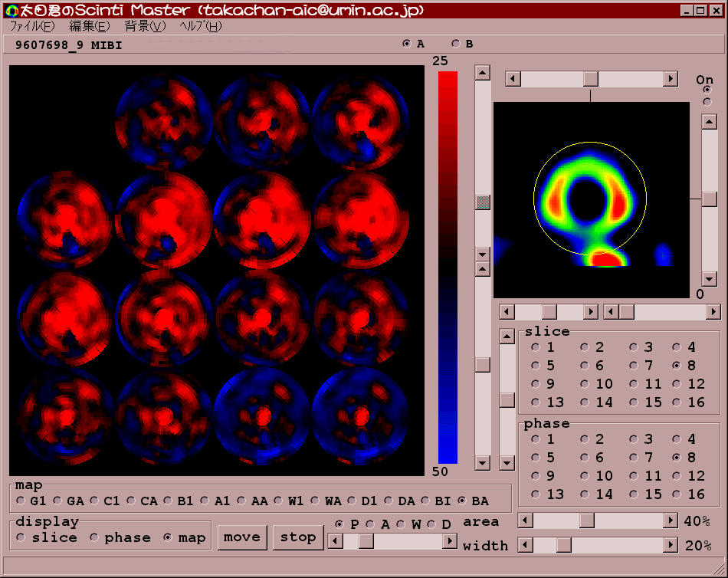Screen dimensions: 728x578
Task: Click right arrow of the area scrollbar
Action: [x=671, y=521]
